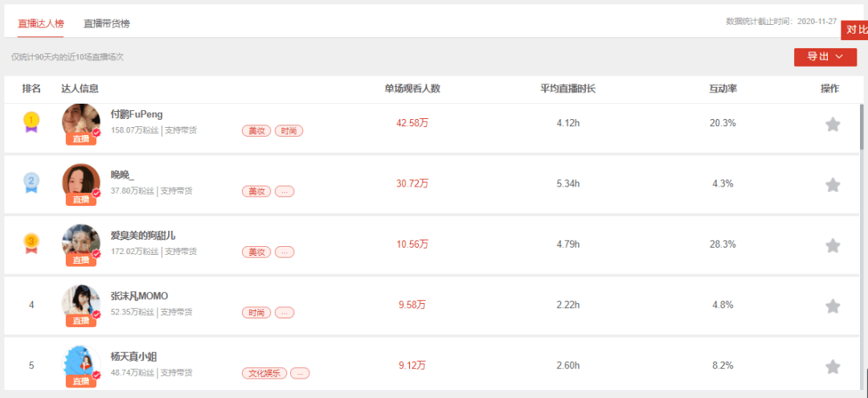
Task: Star the 杨天真小姐 entry
Action: click(x=833, y=367)
